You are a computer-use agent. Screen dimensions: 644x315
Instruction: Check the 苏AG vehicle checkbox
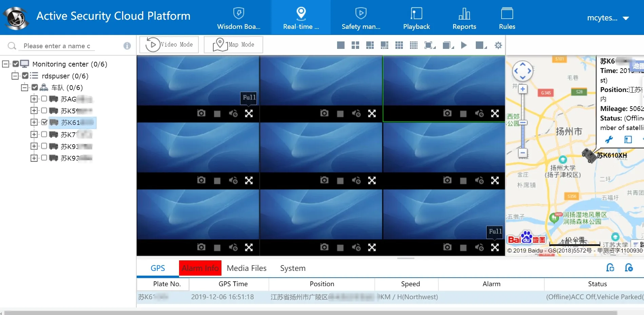click(44, 99)
